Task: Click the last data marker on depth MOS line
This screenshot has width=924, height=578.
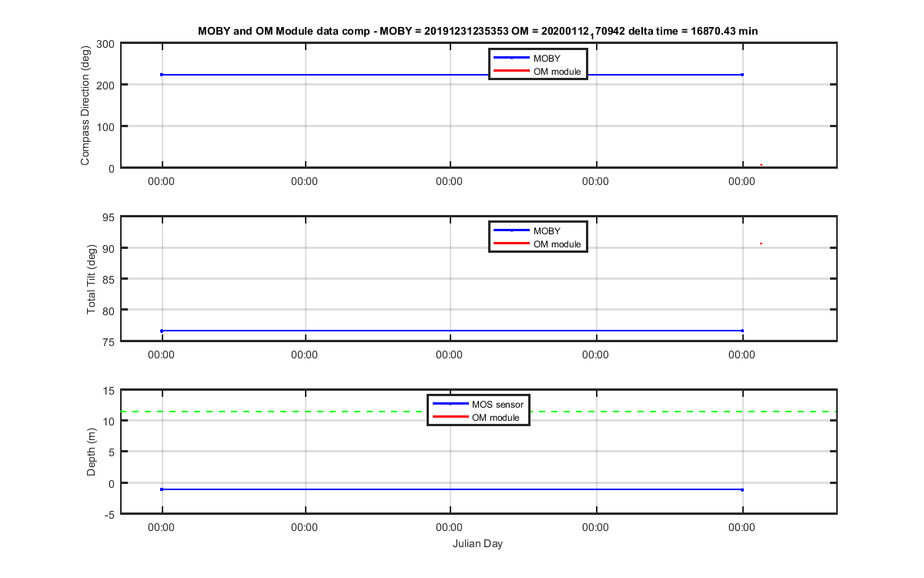Action: pos(742,489)
